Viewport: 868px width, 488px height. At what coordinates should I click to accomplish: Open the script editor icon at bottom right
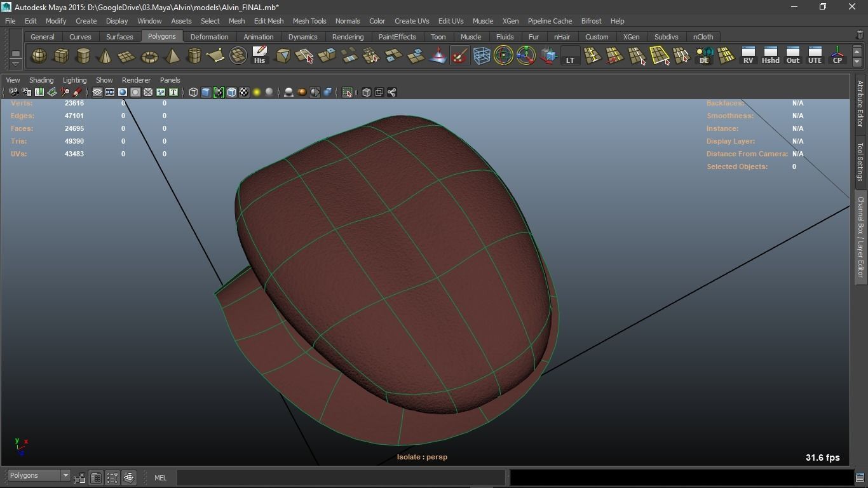pos(860,477)
